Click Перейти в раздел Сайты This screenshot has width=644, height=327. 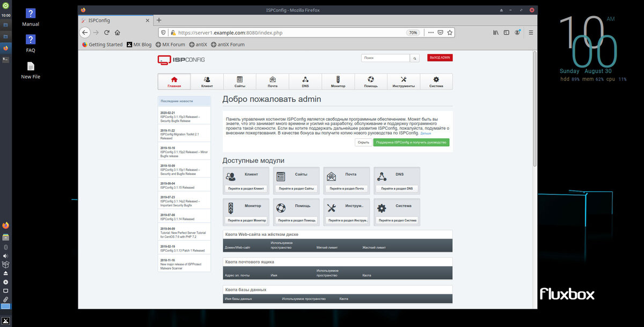[x=296, y=189]
